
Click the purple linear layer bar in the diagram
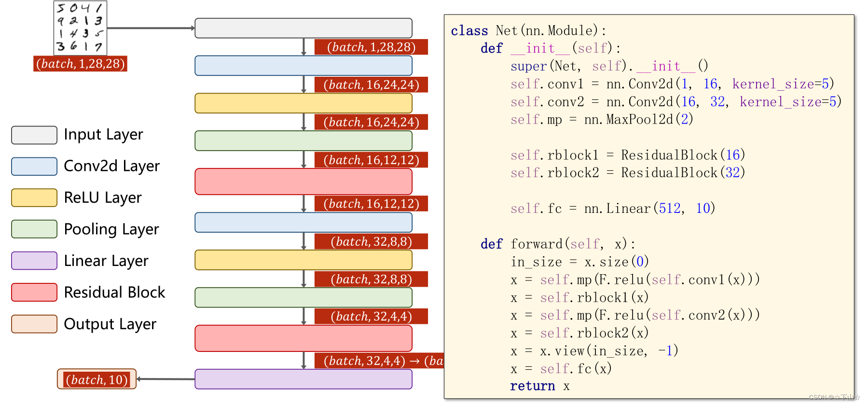tap(303, 379)
